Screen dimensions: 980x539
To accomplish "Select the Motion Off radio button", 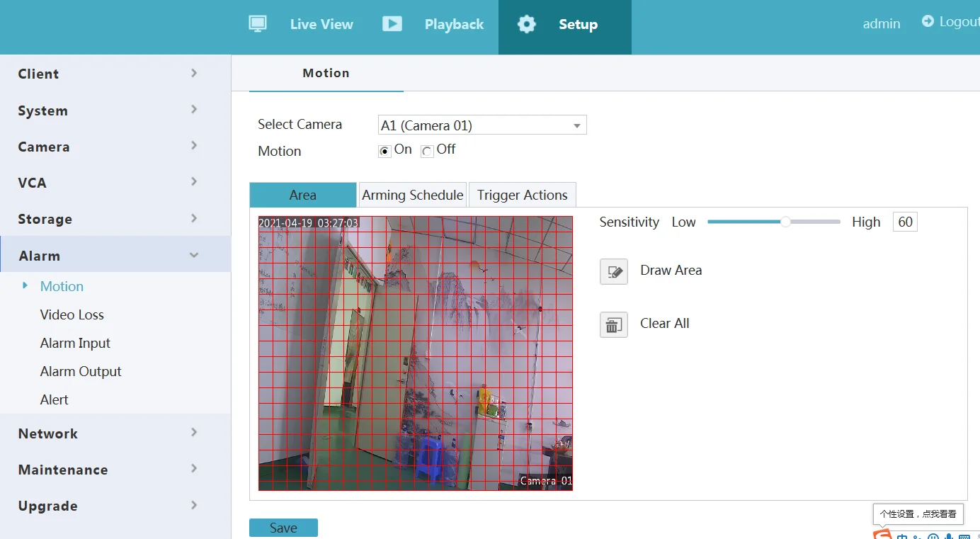I will [427, 151].
